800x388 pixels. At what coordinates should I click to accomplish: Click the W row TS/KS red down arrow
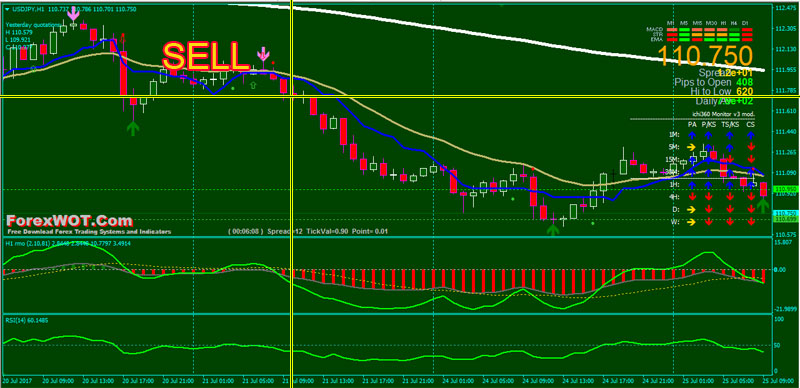coord(730,222)
